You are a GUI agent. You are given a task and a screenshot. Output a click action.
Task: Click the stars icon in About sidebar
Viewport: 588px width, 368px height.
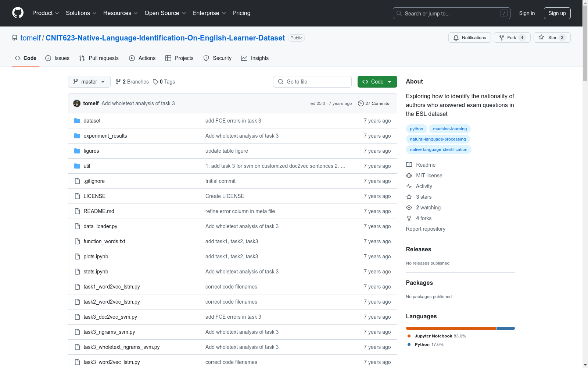[x=409, y=197]
